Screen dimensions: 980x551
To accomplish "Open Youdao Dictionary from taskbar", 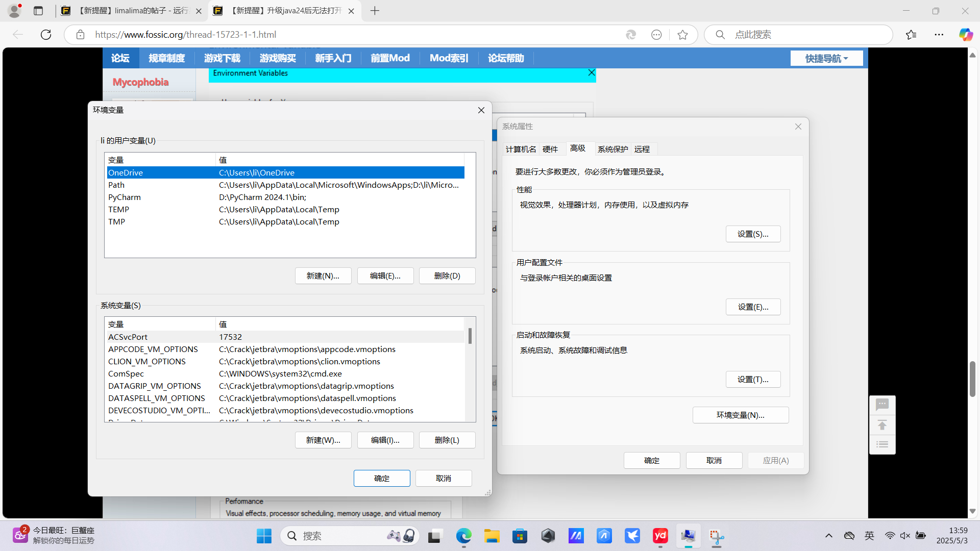I will [x=660, y=536].
